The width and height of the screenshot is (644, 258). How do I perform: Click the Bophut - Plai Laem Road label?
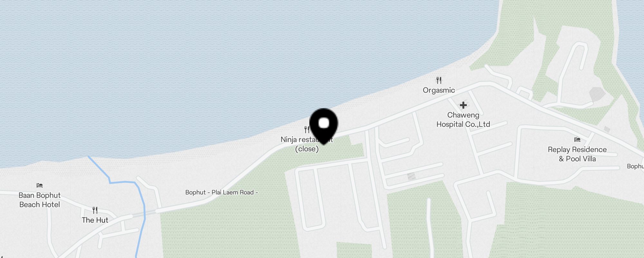[x=222, y=193]
